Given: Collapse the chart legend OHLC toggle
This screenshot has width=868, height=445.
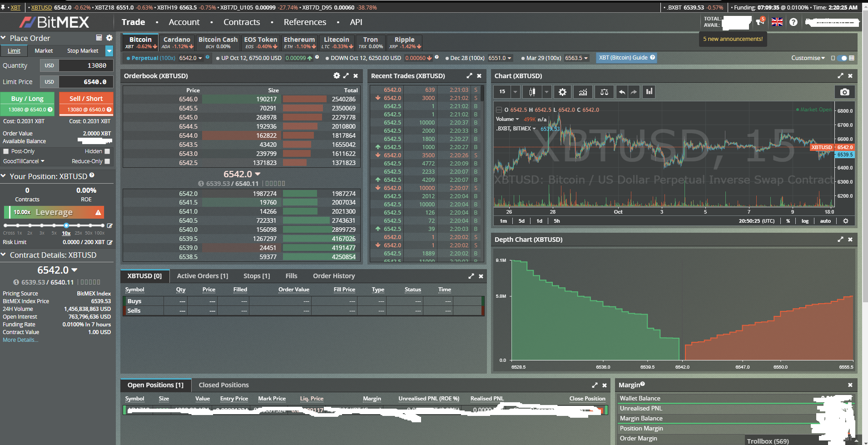Looking at the screenshot, I should point(499,110).
